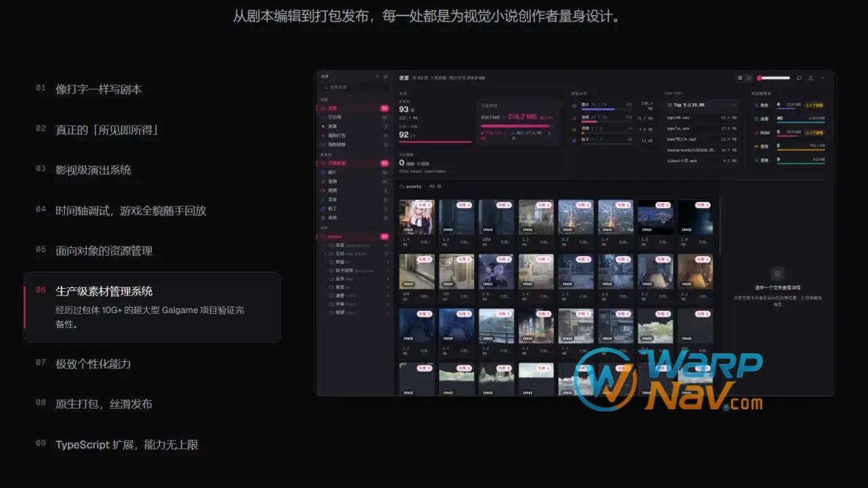Click the export upload icon in toolbar

(810, 78)
